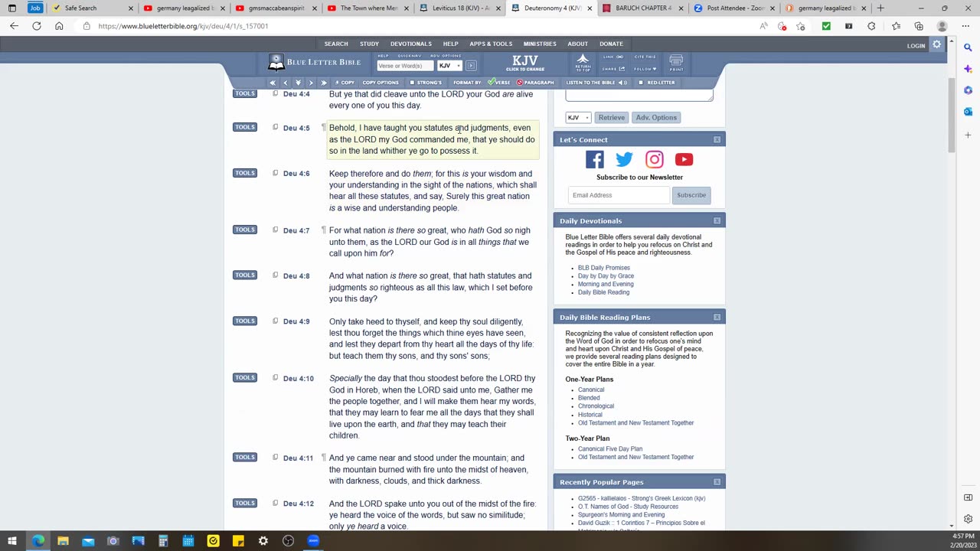This screenshot has height=551, width=980.
Task: Check the copy box beside Deu 4:9
Action: click(x=275, y=321)
